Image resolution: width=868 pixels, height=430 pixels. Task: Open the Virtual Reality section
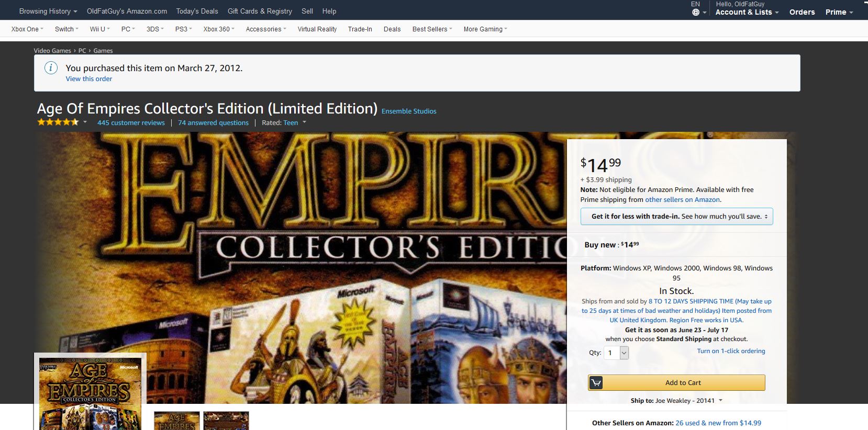tap(317, 29)
